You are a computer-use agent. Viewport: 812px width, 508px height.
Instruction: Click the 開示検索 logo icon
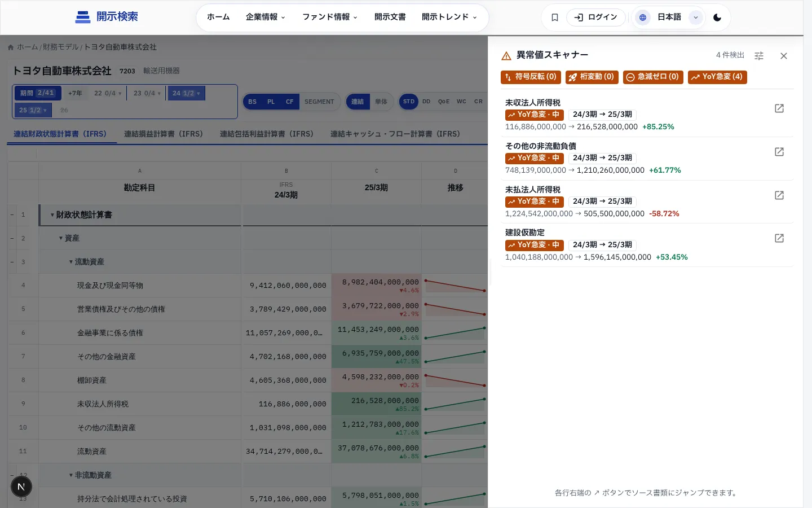[83, 17]
